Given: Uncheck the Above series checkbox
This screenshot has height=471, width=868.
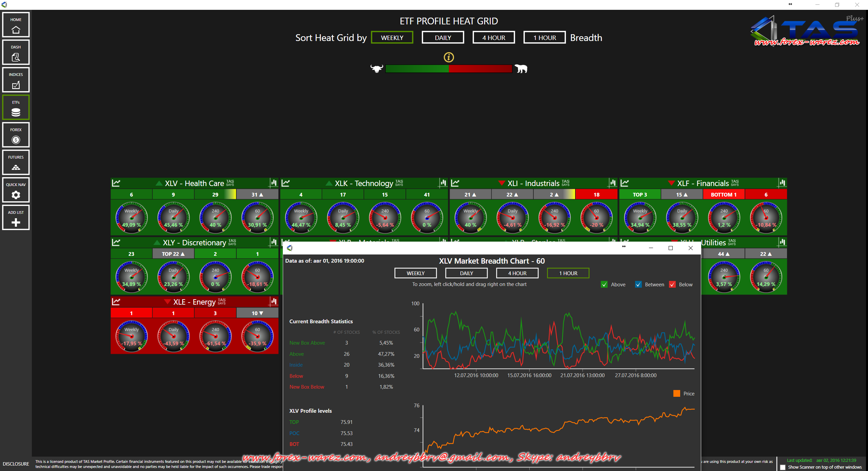Looking at the screenshot, I should coord(604,285).
